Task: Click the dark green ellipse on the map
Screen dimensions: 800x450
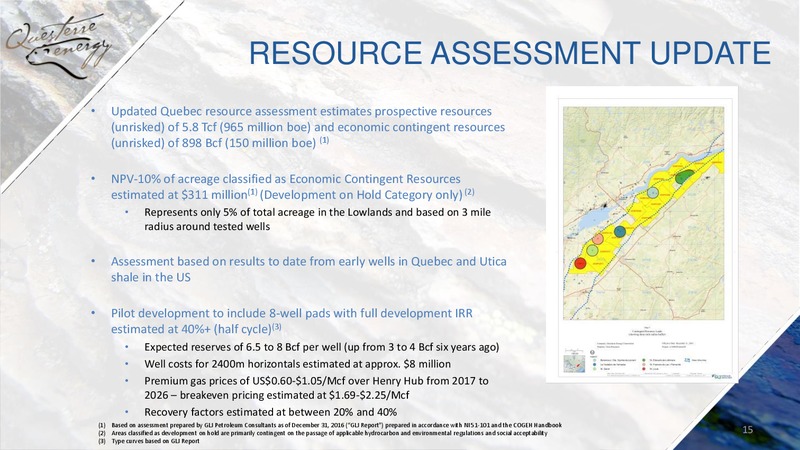Action: [684, 177]
